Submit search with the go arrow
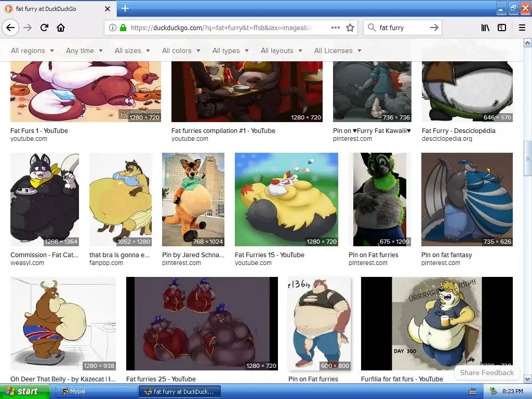Screen dimensions: 532x399 [x=434, y=28]
